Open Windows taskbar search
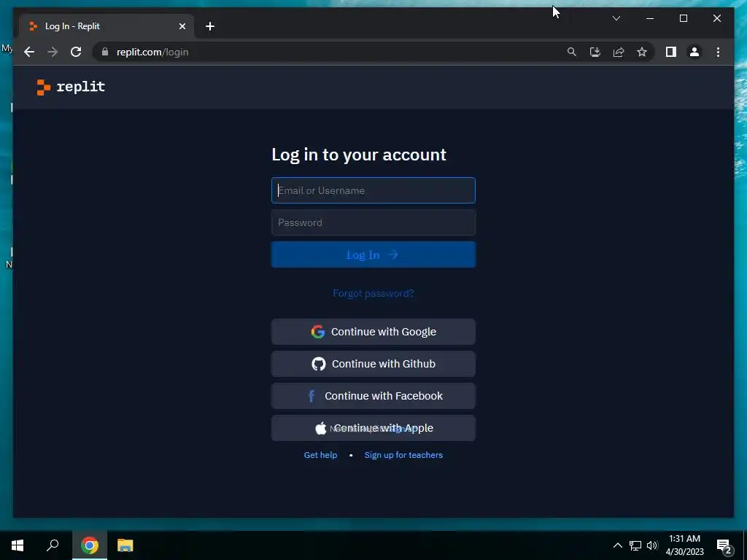This screenshot has height=560, width=747. click(x=53, y=545)
